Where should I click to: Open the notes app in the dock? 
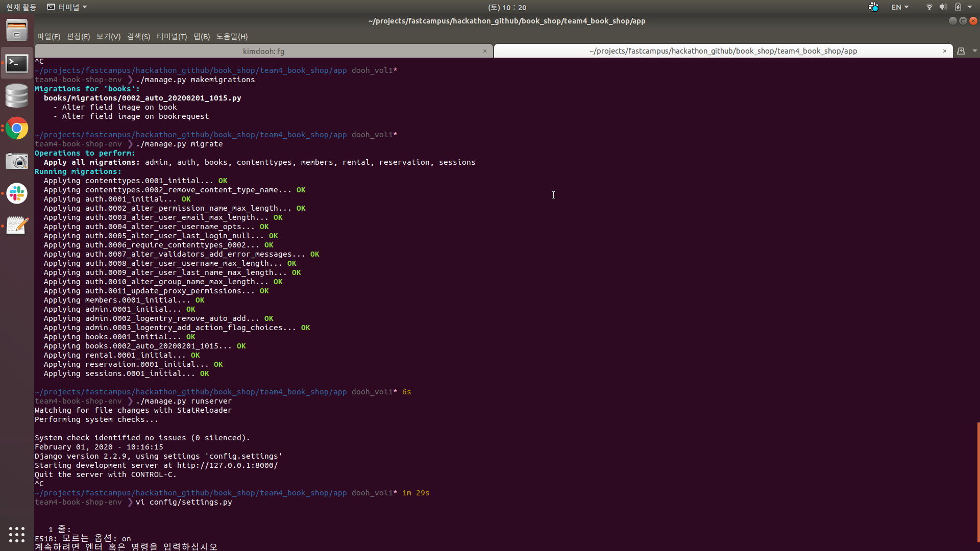click(17, 225)
